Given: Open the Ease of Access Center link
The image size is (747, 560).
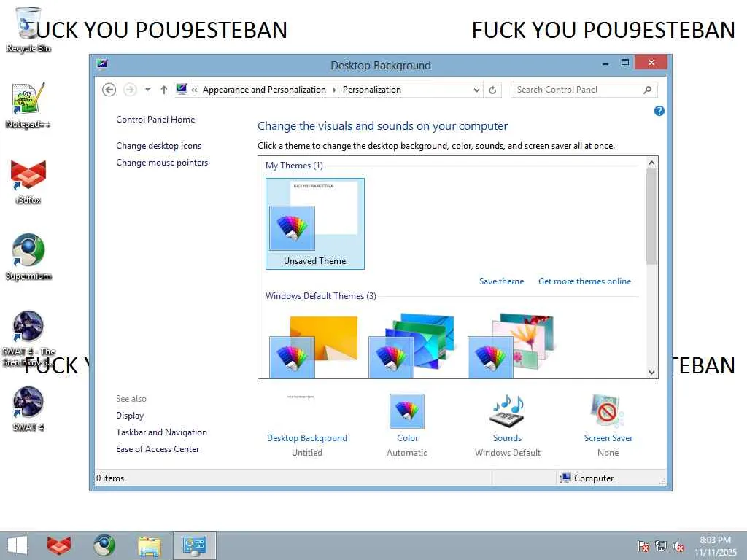Looking at the screenshot, I should [x=158, y=449].
